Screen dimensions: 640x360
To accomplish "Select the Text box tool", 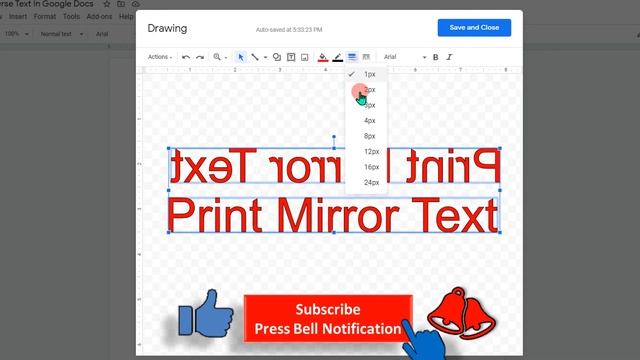I will click(291, 57).
